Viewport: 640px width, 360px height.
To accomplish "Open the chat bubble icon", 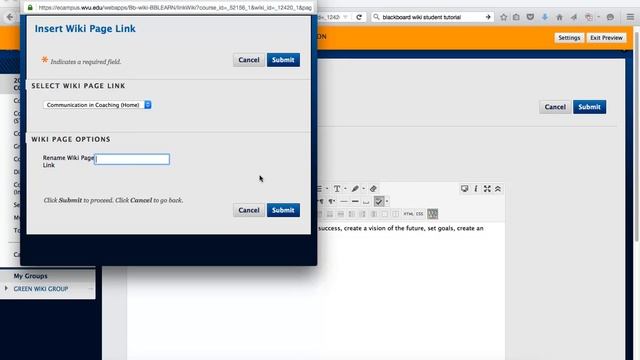I will (610, 17).
